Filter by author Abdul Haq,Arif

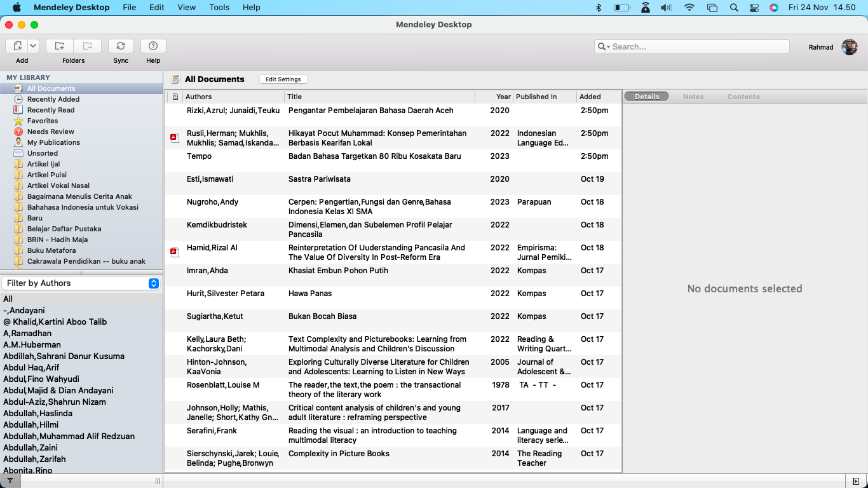pos(81,367)
